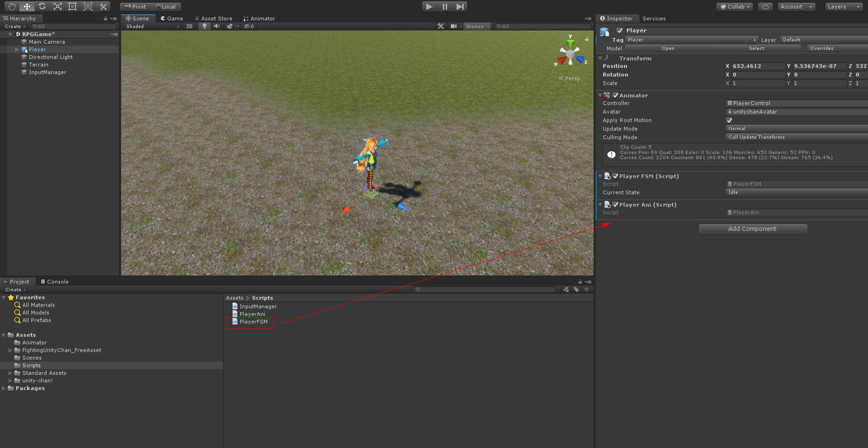This screenshot has height=448, width=868.
Task: Open the Account dropdown
Action: click(796, 7)
